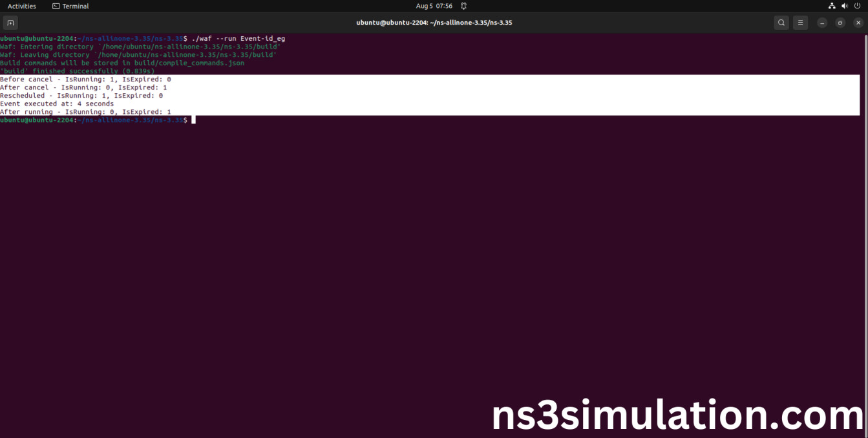
Task: Click the wired network tray icon
Action: pos(832,6)
